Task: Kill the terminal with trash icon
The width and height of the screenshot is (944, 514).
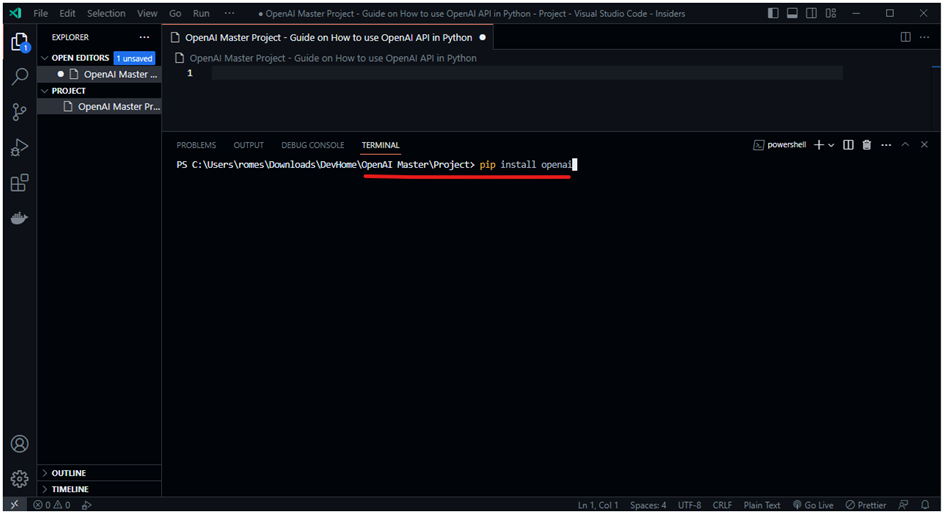Action: 867,145
